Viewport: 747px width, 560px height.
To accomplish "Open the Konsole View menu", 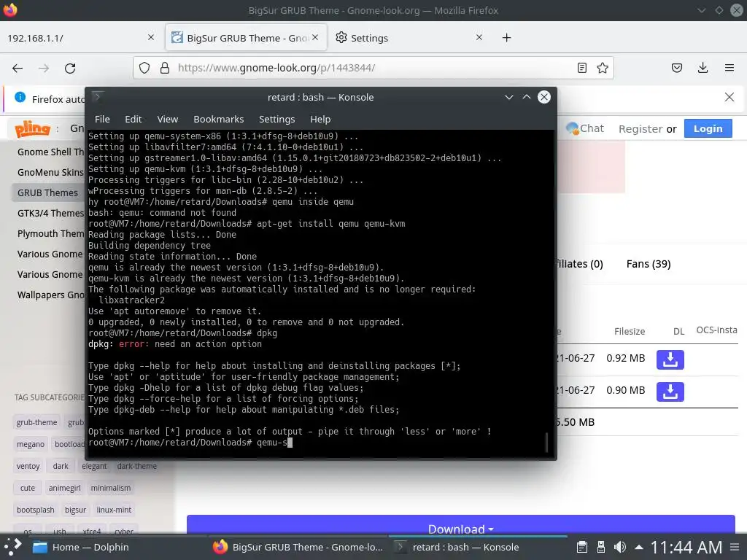I will tap(168, 119).
